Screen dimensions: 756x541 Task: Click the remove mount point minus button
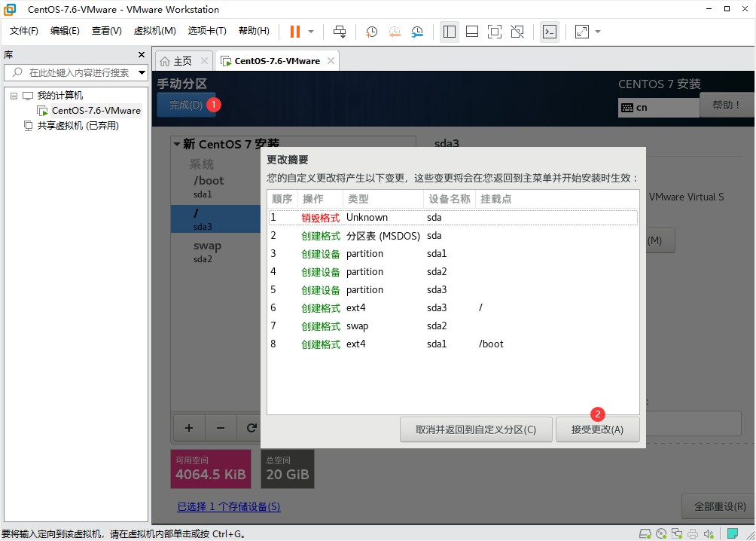[221, 427]
